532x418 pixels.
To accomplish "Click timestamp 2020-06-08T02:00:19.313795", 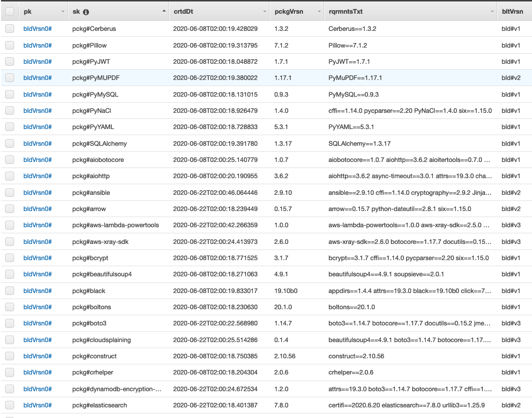I will point(215,45).
